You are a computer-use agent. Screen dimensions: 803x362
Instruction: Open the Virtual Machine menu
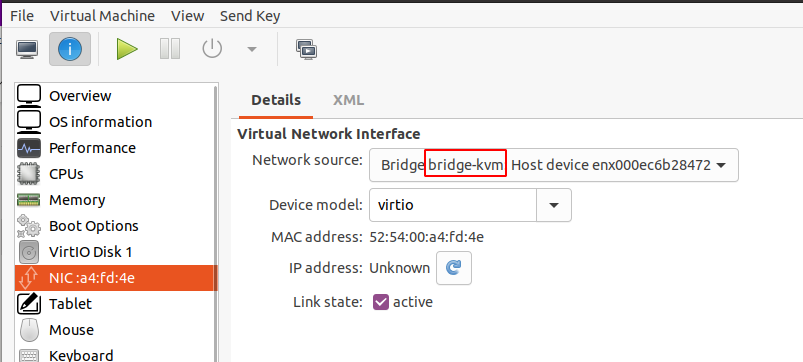[102, 16]
